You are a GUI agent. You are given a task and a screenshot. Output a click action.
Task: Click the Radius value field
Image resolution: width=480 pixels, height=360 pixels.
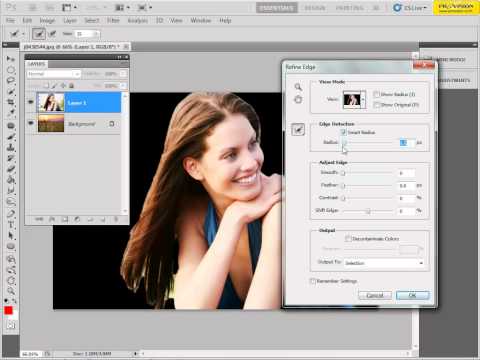coord(407,143)
